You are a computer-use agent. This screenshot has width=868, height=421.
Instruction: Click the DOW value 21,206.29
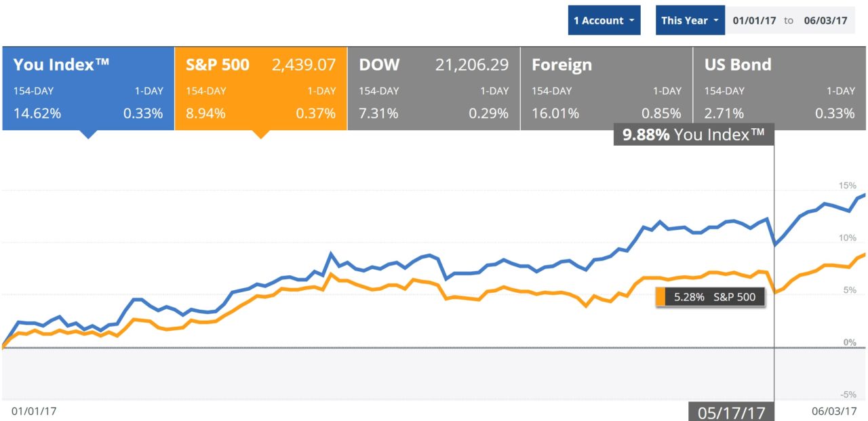(x=471, y=65)
